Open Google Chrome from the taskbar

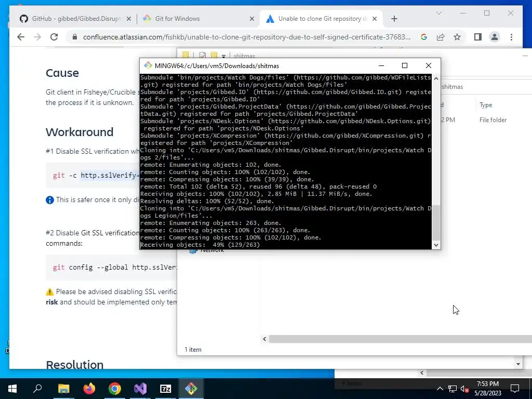click(x=115, y=389)
